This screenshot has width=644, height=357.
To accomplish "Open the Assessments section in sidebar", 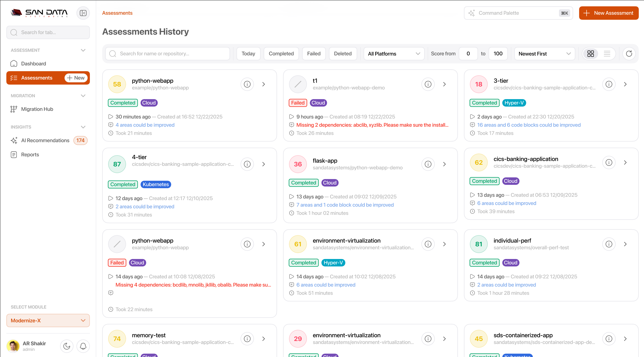I will pyautogui.click(x=37, y=78).
